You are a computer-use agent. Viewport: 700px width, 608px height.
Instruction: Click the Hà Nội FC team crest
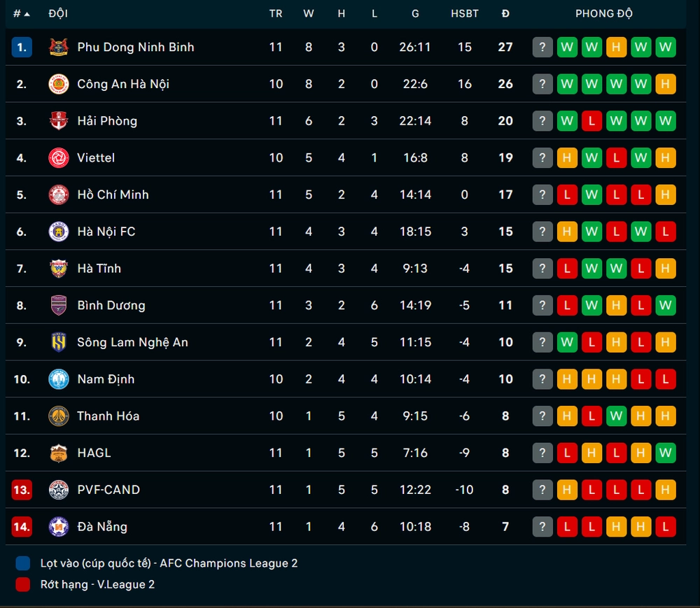tap(59, 232)
